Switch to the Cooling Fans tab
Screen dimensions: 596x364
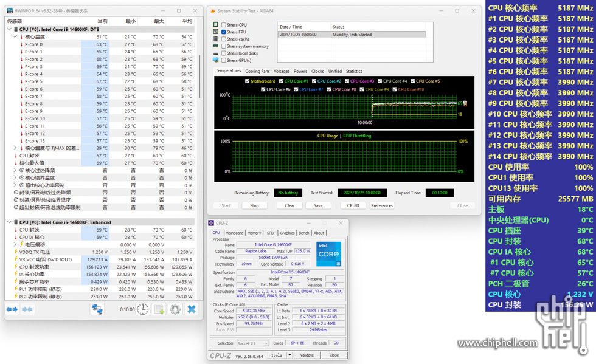click(257, 71)
